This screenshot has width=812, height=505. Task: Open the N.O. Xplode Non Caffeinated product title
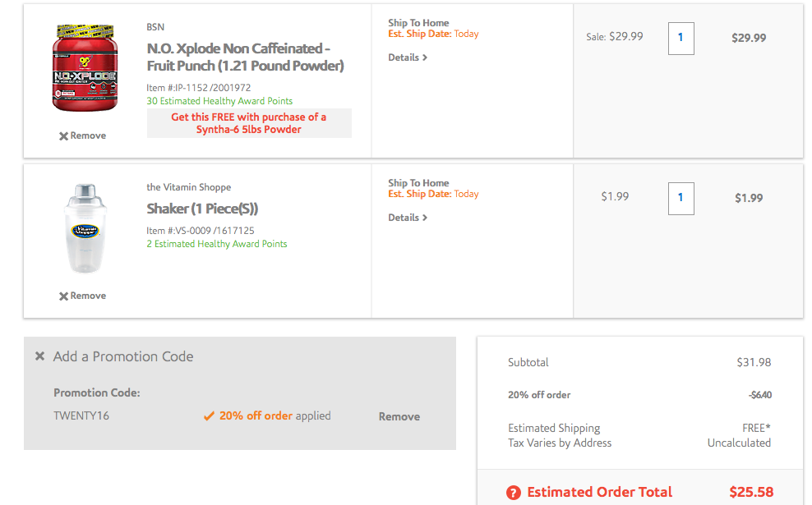click(x=246, y=57)
